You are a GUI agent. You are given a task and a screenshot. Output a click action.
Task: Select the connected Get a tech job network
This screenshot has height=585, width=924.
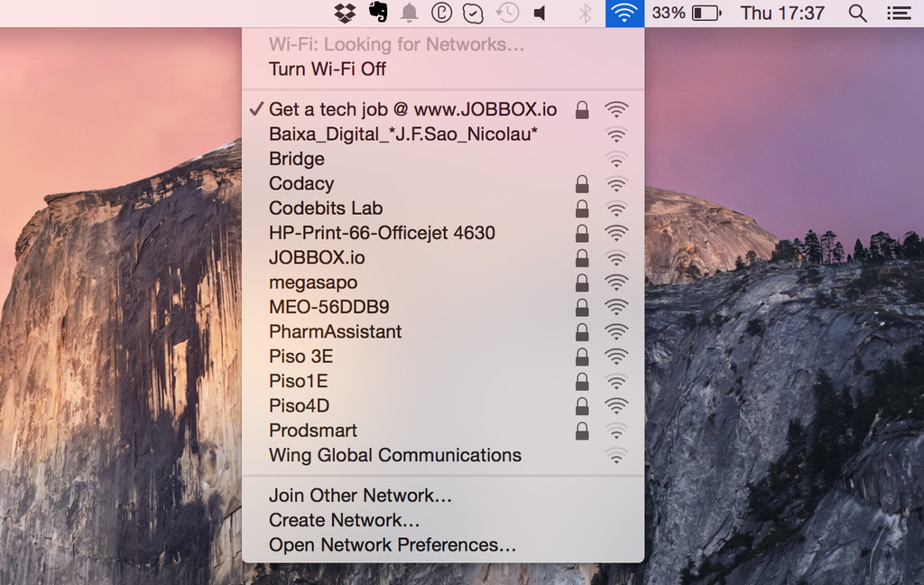(x=442, y=110)
